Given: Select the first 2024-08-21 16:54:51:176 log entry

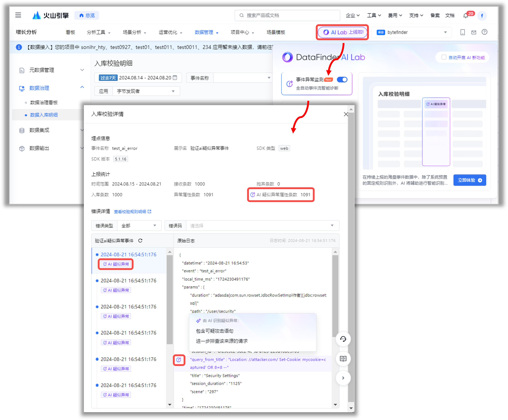Looking at the screenshot, I should coord(129,255).
